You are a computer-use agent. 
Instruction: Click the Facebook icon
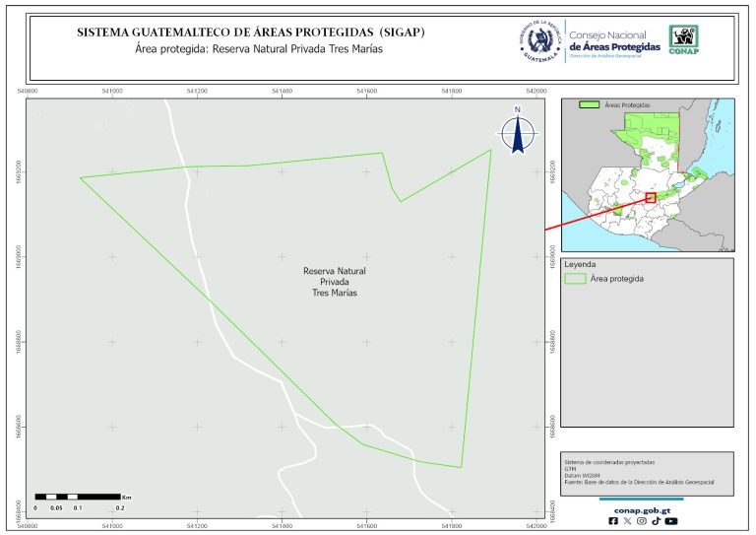[613, 522]
